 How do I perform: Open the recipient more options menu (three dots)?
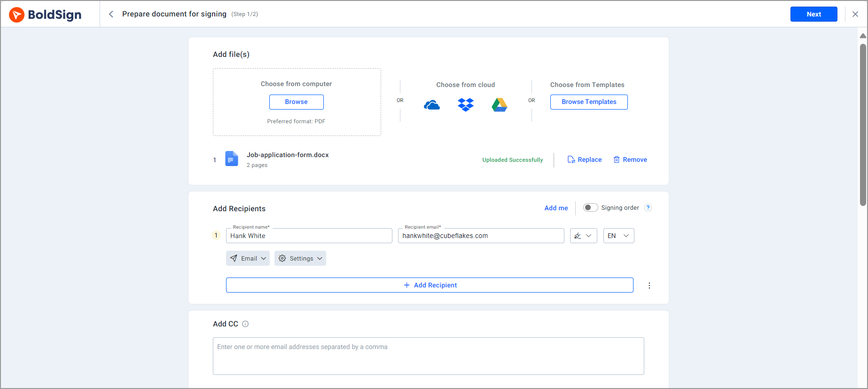click(x=649, y=286)
